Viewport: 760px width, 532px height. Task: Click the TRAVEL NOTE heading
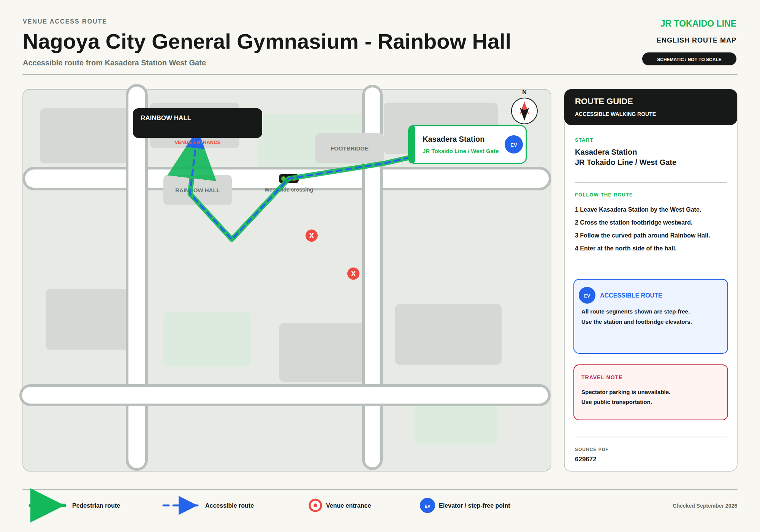pos(602,377)
